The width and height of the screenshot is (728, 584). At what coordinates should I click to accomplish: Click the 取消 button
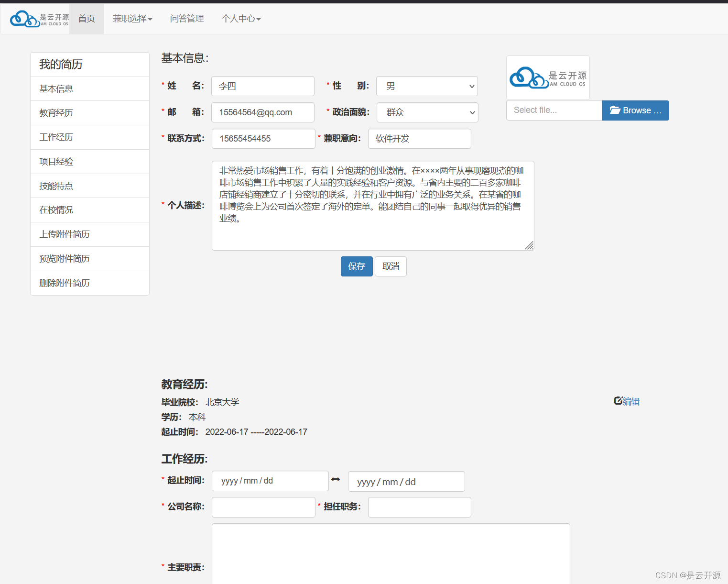tap(391, 266)
